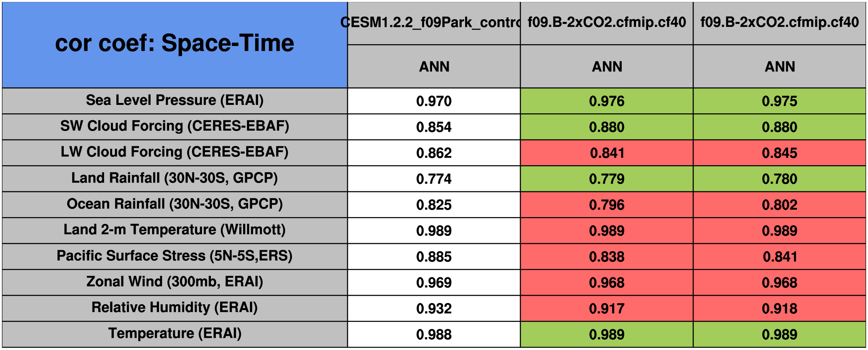Select the Temperature (ERAI) row label
The height and width of the screenshot is (350, 868).
pos(174,334)
